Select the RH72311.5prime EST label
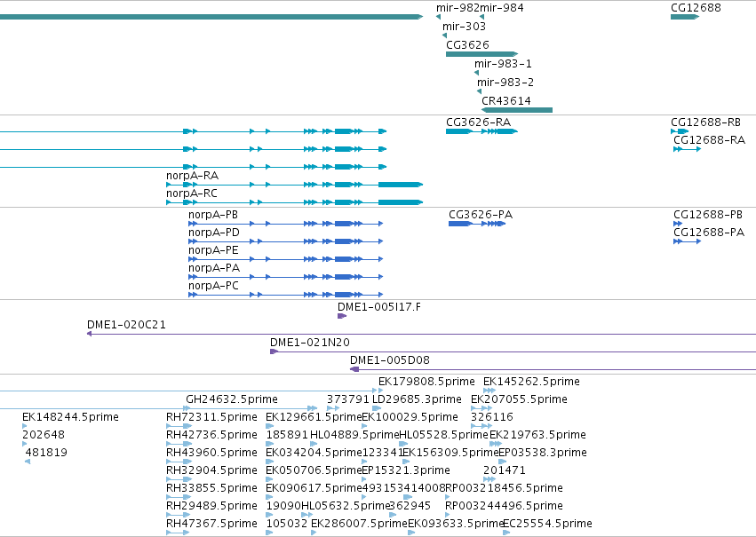This screenshot has height=537, width=756. 211,417
